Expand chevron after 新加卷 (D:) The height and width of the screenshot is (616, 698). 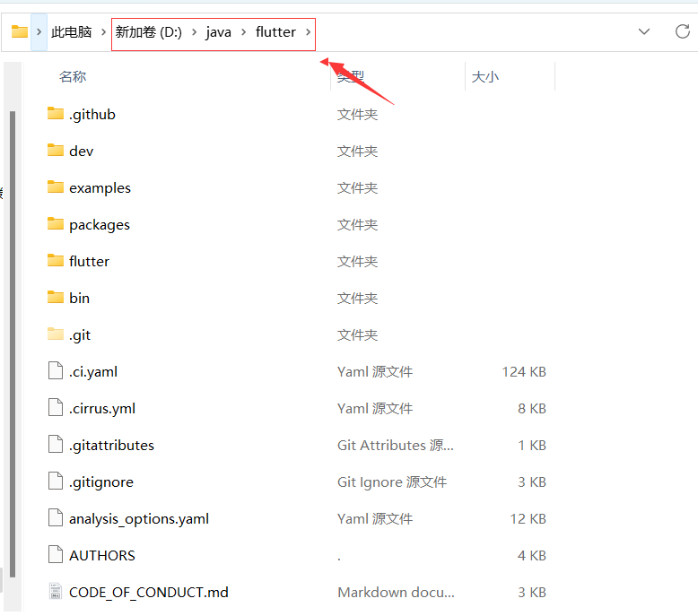tap(194, 32)
